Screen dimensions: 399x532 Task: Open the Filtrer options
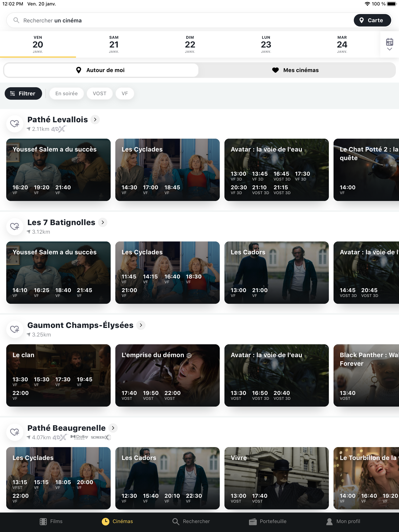23,93
